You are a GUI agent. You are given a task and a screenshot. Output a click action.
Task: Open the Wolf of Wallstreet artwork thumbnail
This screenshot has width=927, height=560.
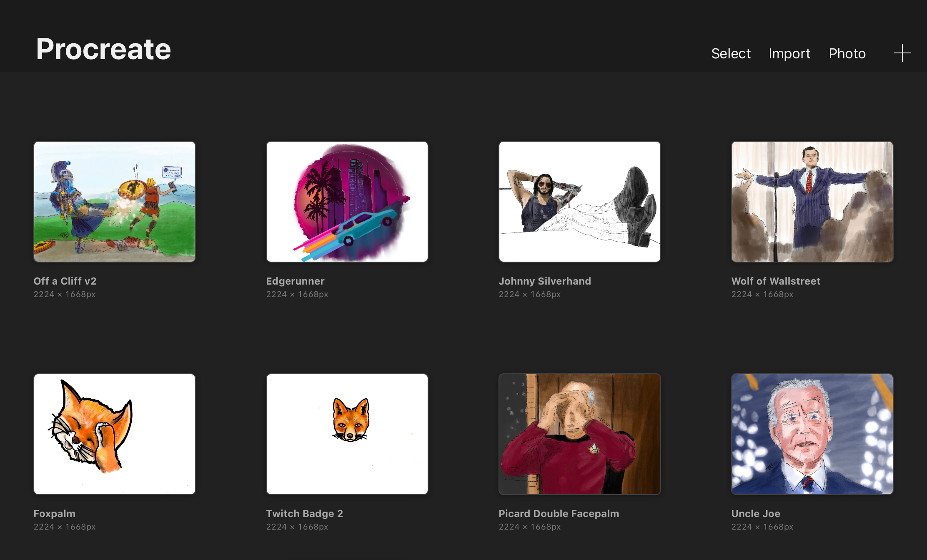pos(812,202)
